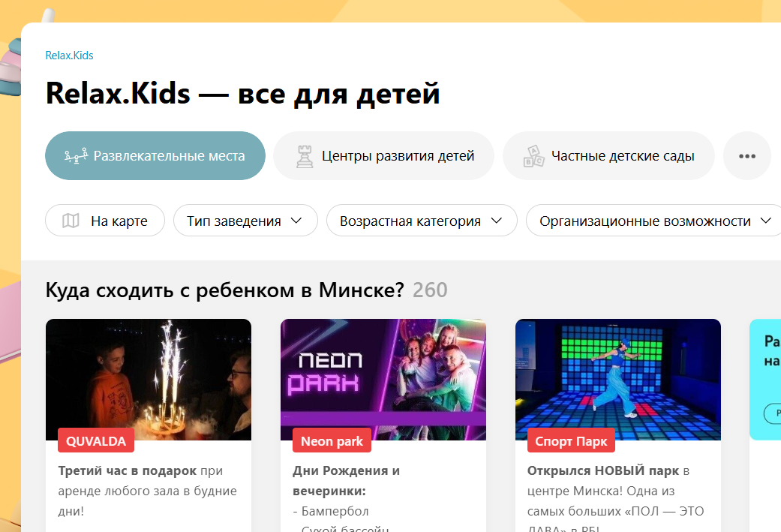Switch to Частные детские сады tab
The width and height of the screenshot is (781, 532).
608,156
